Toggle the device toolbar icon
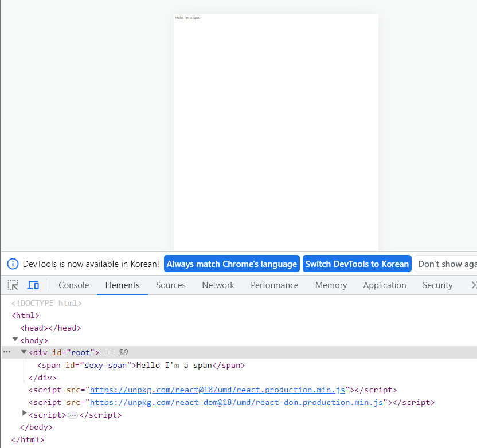Screen dimensions: 477x448 33,285
